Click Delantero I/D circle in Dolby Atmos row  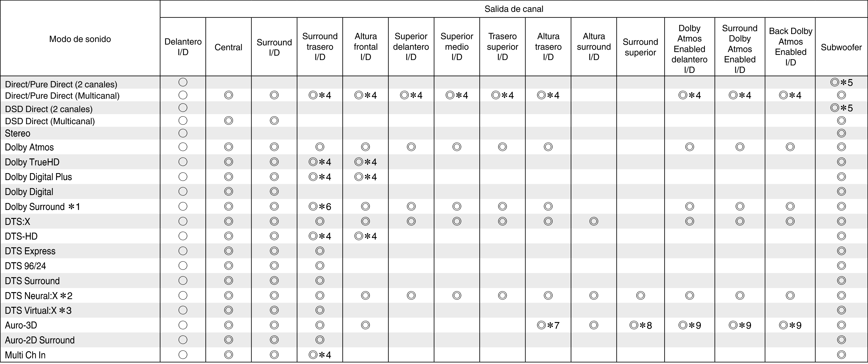183,147
